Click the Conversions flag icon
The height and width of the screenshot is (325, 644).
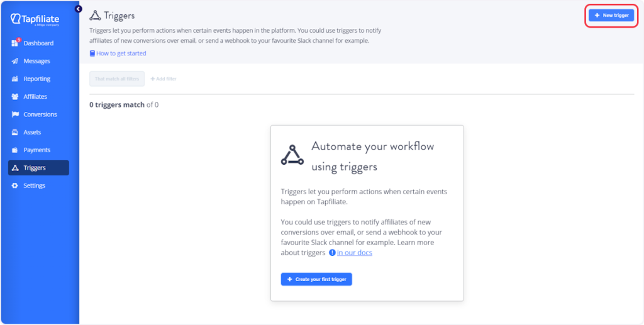click(15, 114)
